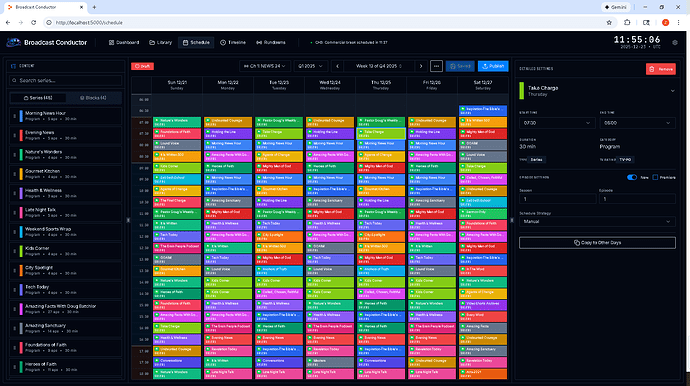This screenshot has height=386, width=690.
Task: Open the settings gear beside the clock
Action: [675, 43]
